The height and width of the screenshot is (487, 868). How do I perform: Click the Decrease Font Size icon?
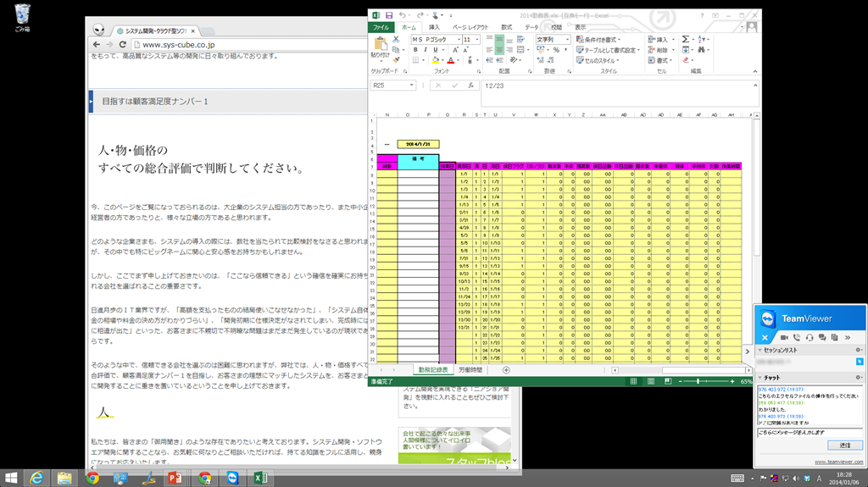point(465,50)
